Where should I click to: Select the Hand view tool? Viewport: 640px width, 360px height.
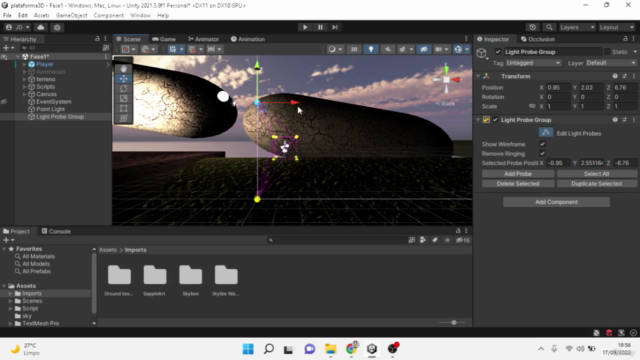(124, 69)
